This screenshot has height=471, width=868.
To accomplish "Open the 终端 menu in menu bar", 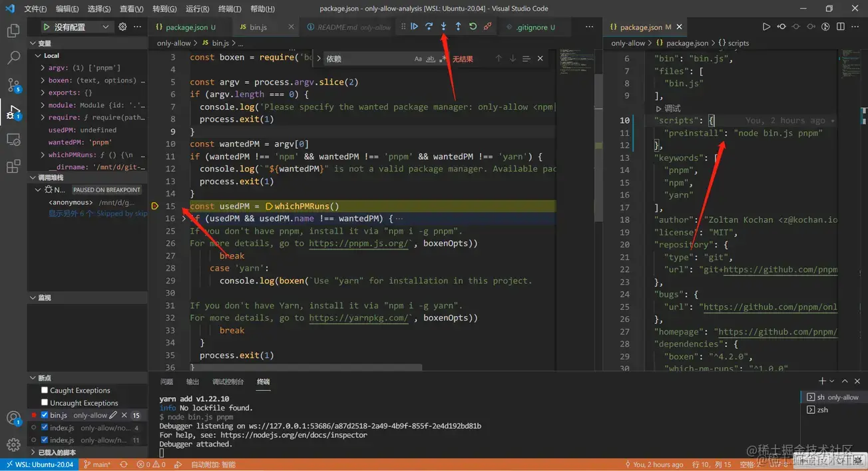I will coord(230,9).
